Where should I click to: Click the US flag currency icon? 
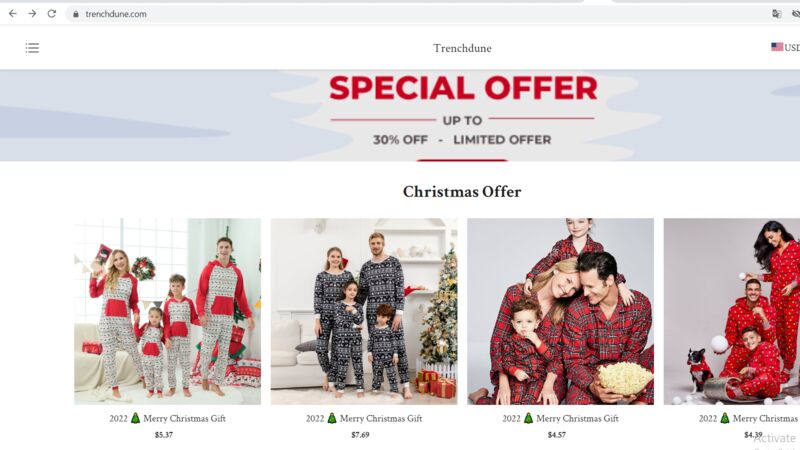tap(777, 47)
